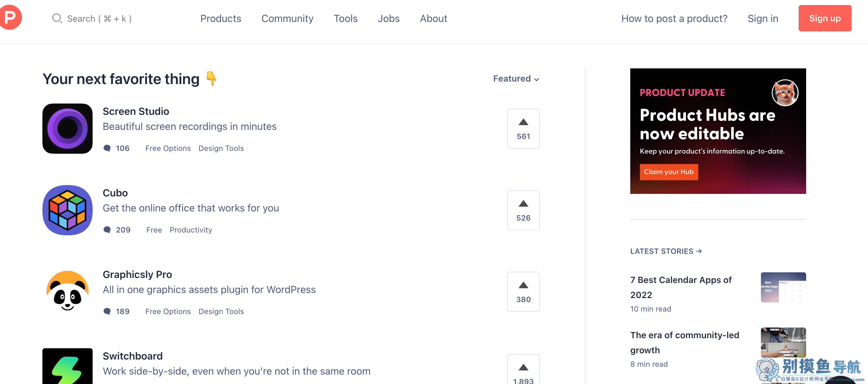This screenshot has height=384, width=868.
Task: Click Free Options tag under Screen Studio
Action: pos(168,148)
